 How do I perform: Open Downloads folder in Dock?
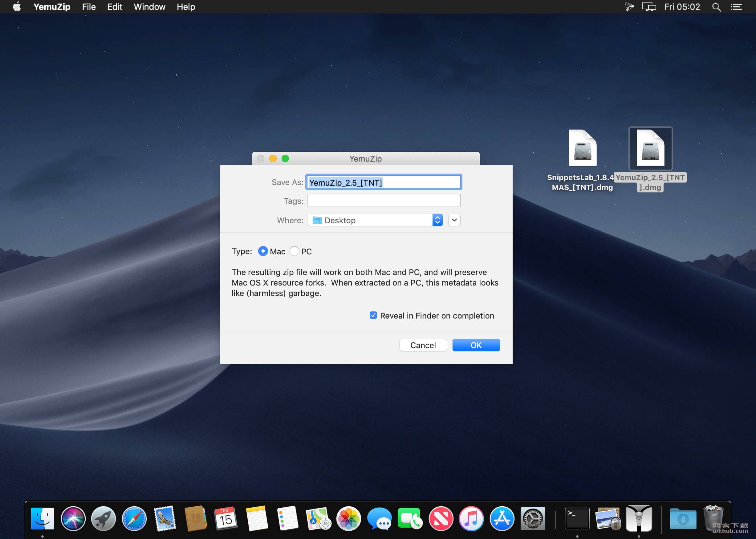coord(683,518)
